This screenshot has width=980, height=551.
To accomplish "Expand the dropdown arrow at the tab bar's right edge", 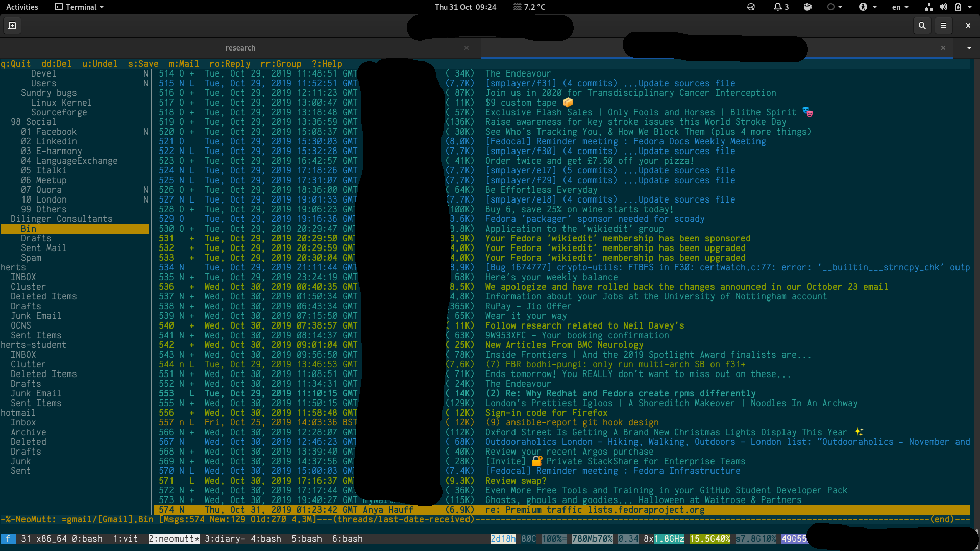I will click(968, 48).
